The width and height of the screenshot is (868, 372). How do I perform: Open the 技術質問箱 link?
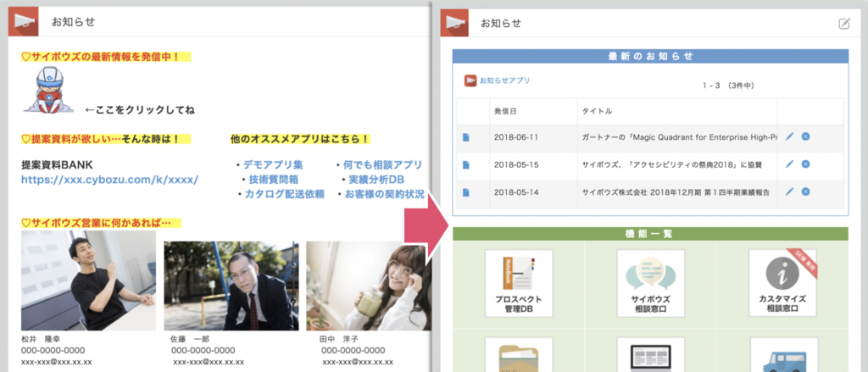coord(274,180)
